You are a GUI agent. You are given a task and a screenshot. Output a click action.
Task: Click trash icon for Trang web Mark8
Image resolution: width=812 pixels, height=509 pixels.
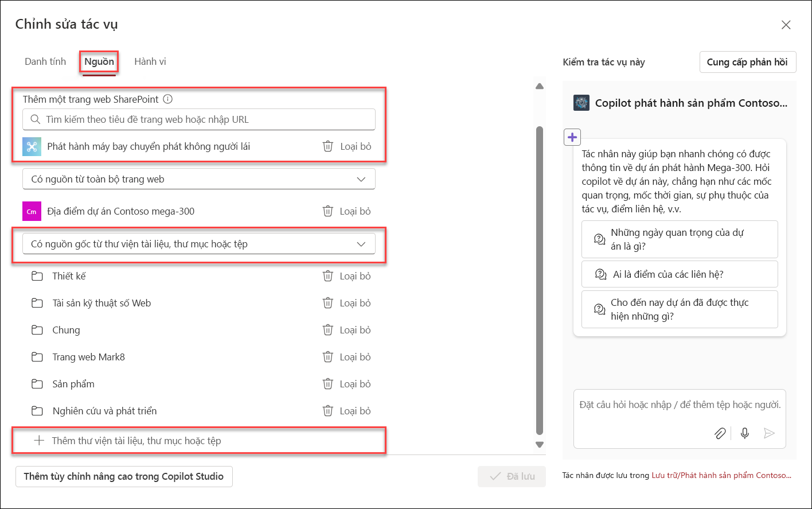click(x=328, y=357)
